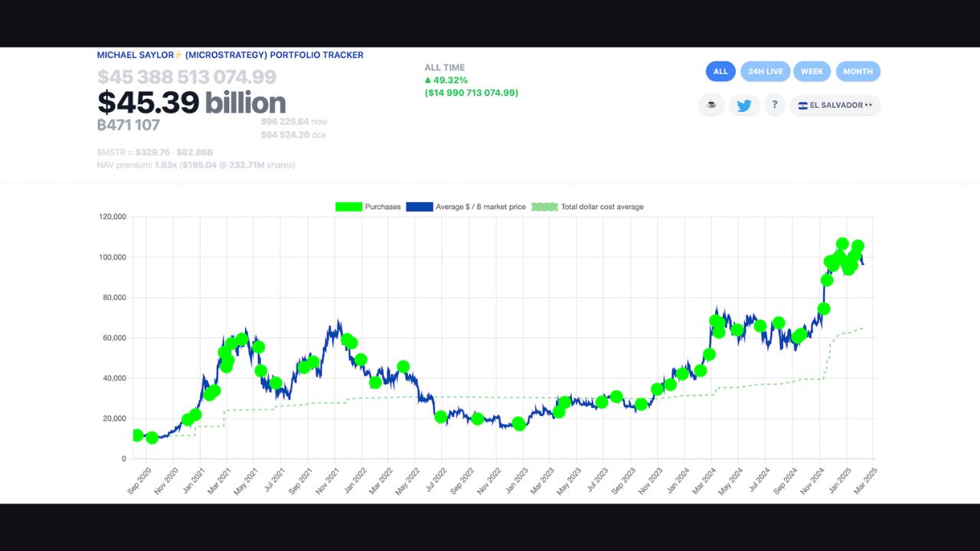Click the light green cost average swatch
980x551 pixels.
tap(544, 207)
